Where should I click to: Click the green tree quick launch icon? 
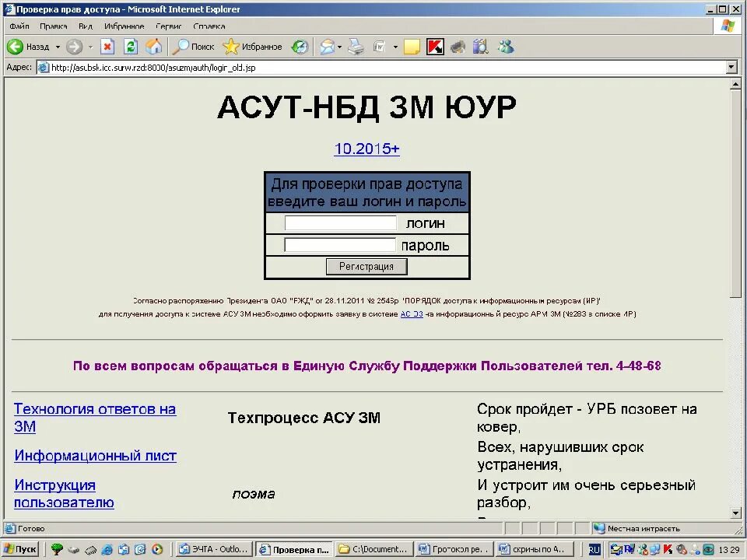tap(57, 549)
